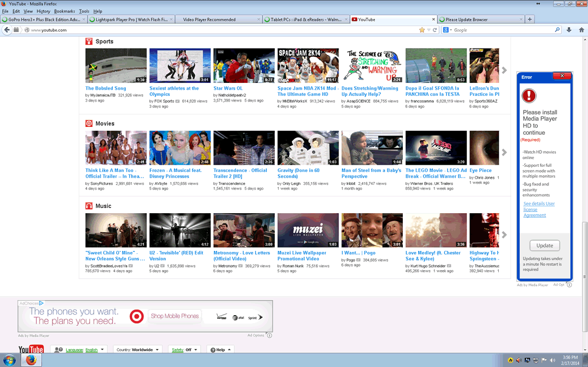Viewport: 588px width, 367px height.
Task: Open the Bookmarks menu
Action: pos(64,11)
